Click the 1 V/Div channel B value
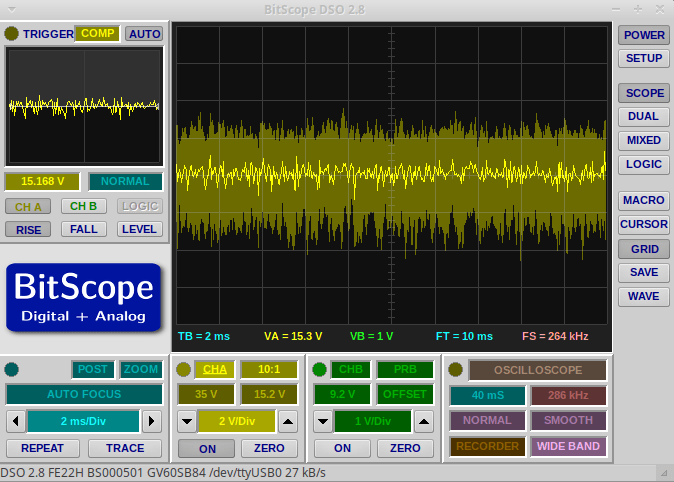The height and width of the screenshot is (482, 674). [x=373, y=421]
